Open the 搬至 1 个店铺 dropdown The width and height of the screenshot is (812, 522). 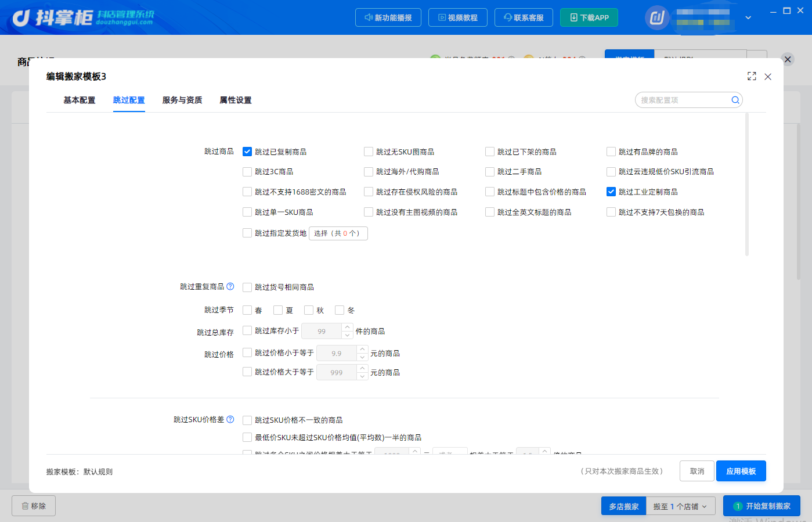click(680, 506)
